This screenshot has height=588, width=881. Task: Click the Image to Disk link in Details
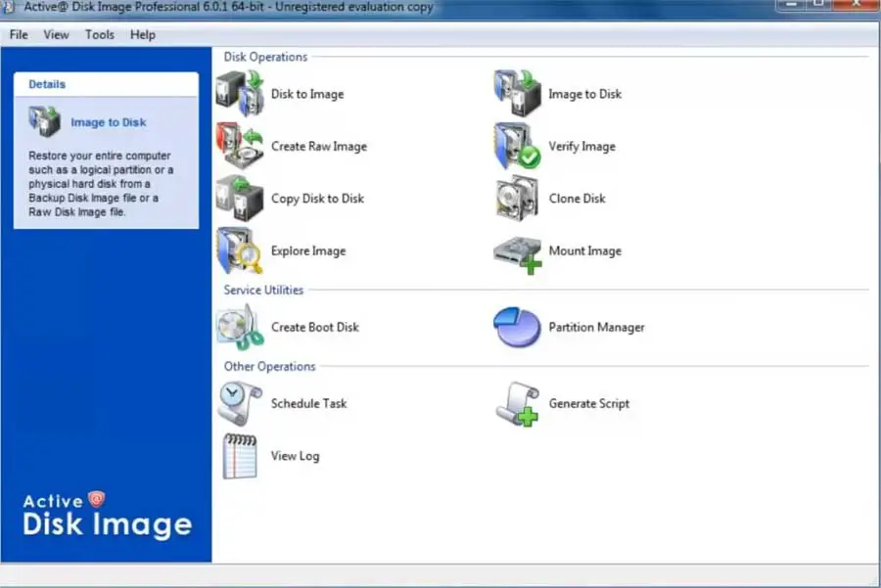tap(109, 122)
